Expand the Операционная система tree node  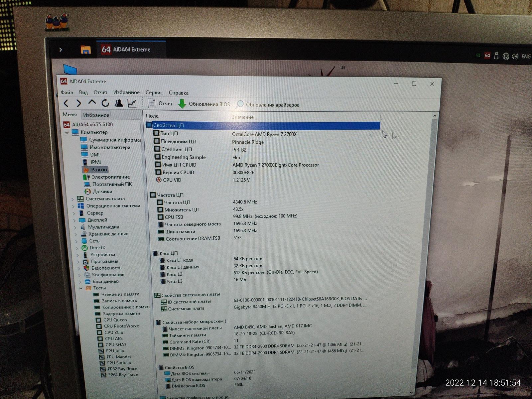tap(73, 206)
